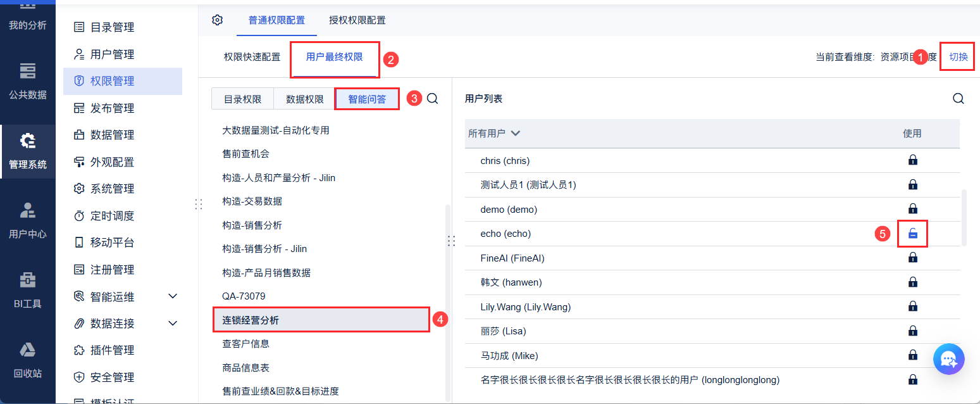The width and height of the screenshot is (980, 404).
Task: Open 管理系统 in the left navigation bar
Action: coord(28,151)
